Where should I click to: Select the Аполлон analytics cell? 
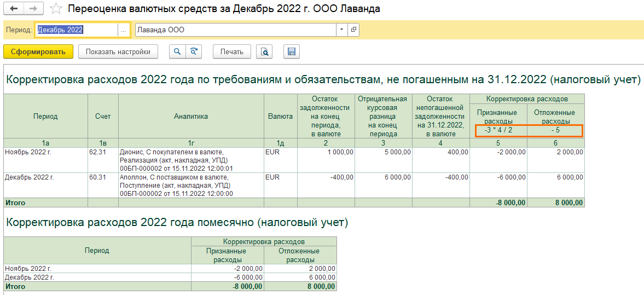coord(191,186)
